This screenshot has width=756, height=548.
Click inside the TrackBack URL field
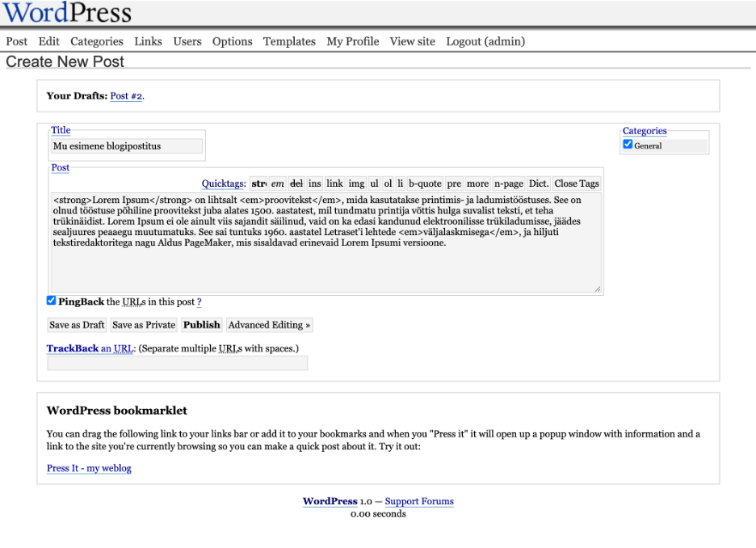(178, 364)
